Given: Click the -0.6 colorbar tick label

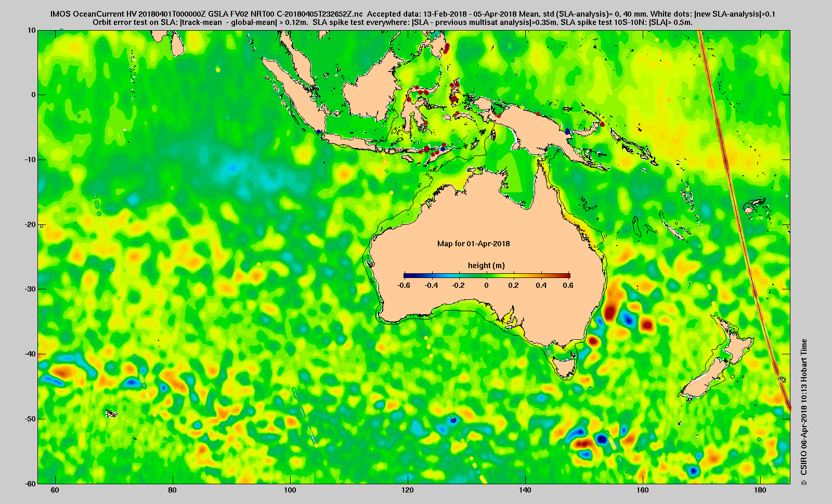Looking at the screenshot, I should (404, 285).
